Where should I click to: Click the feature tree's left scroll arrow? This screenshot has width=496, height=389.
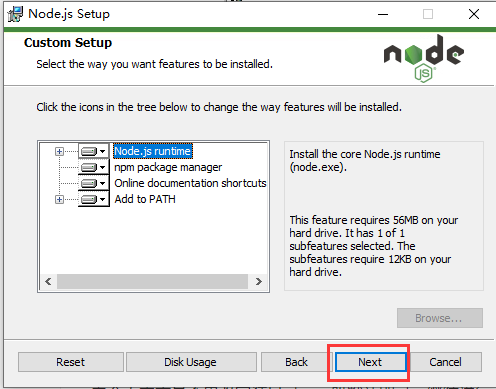(x=49, y=282)
